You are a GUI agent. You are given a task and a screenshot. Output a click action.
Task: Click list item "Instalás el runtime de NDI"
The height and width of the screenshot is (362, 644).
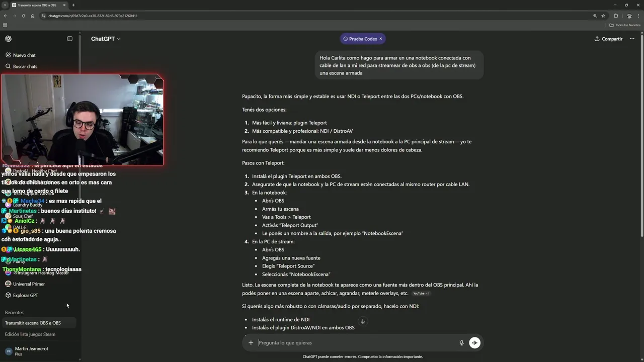tap(281, 319)
